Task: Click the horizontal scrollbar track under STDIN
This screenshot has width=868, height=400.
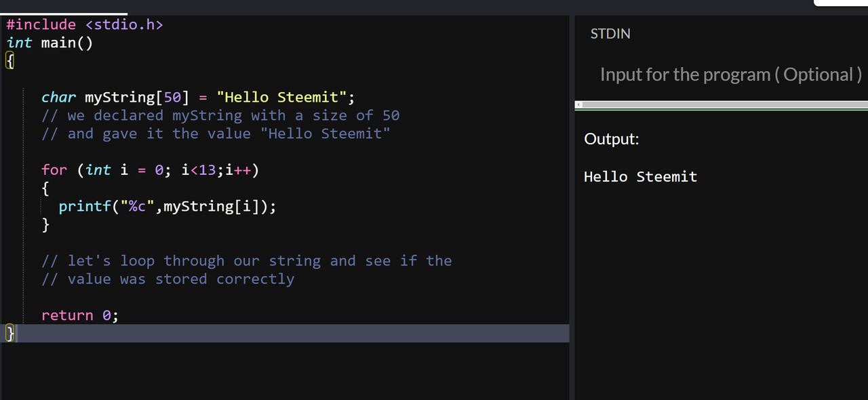Action: coord(724,105)
